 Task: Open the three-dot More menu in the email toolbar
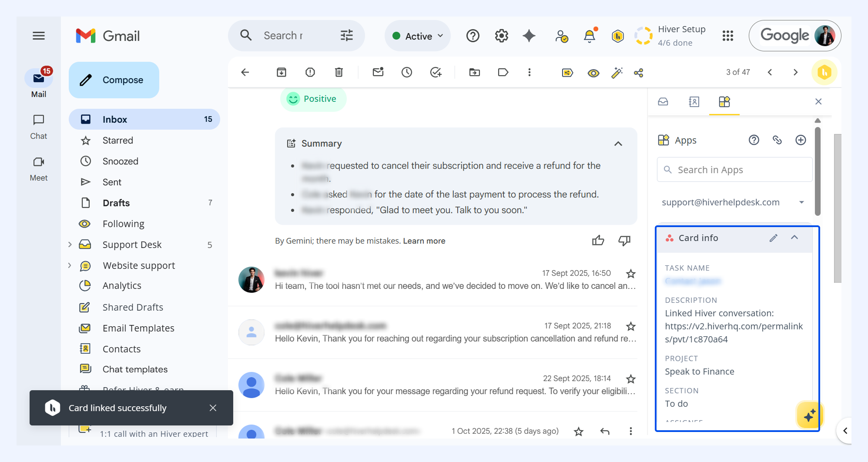[530, 72]
